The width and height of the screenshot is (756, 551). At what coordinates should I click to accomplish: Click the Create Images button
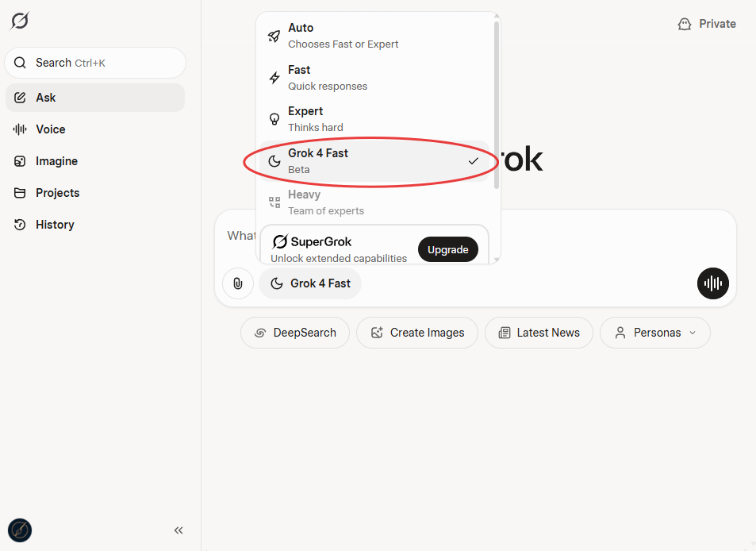(x=417, y=333)
